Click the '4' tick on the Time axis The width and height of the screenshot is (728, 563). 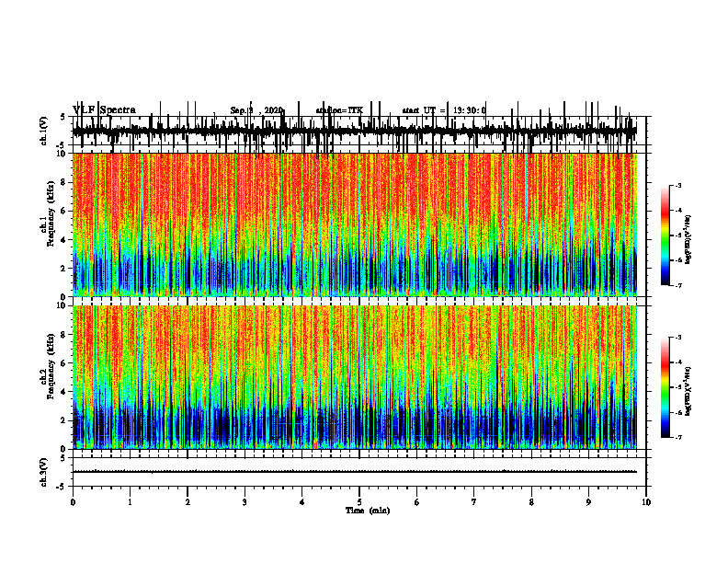302,502
